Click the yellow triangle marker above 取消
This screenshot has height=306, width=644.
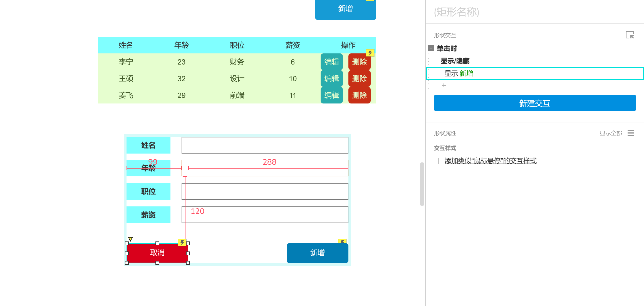click(x=130, y=239)
